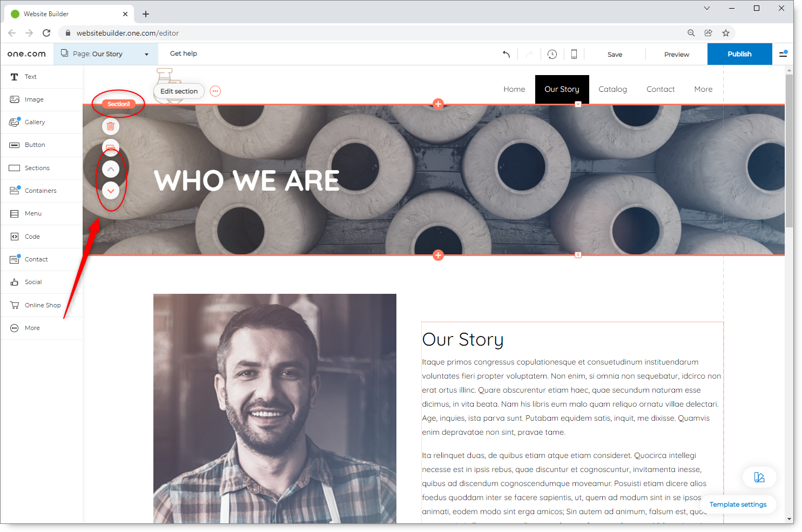
Task: Move section down with the down chevron
Action: [x=111, y=191]
